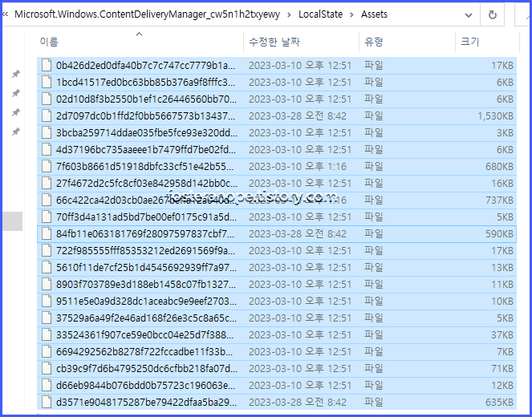The width and height of the screenshot is (532, 417).
Task: Click 10KB size of 9511e5e0a9d3 file
Action: coord(502,302)
